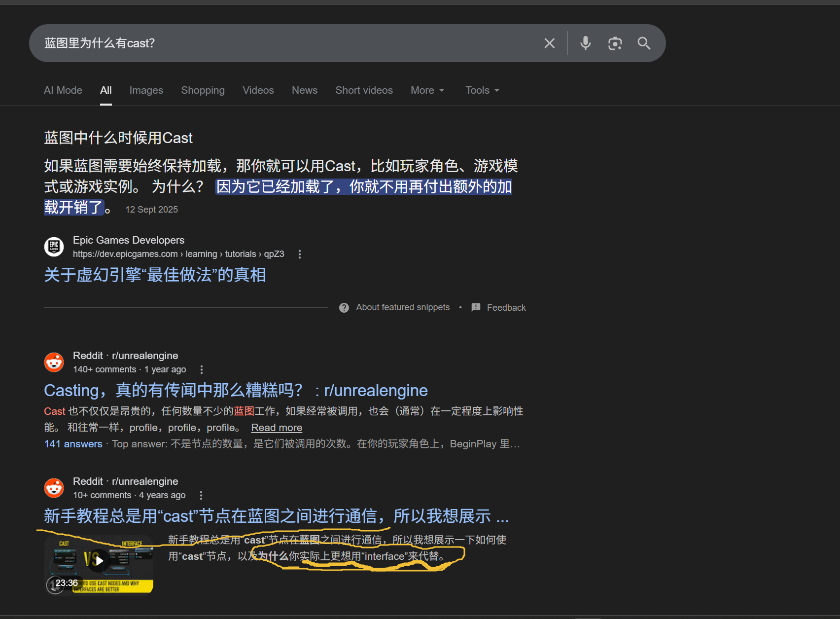Open the options menu for the Epic Games result
This screenshot has height=619, width=840.
(300, 254)
